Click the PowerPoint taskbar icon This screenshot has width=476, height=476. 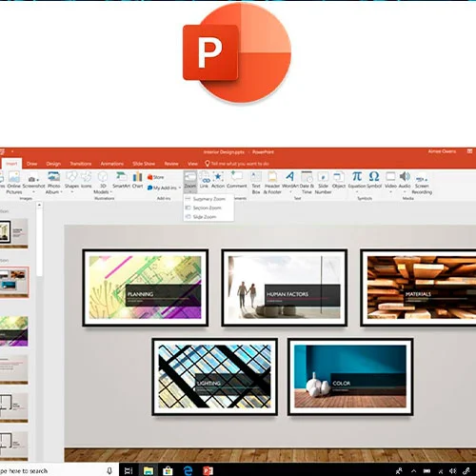click(208, 471)
